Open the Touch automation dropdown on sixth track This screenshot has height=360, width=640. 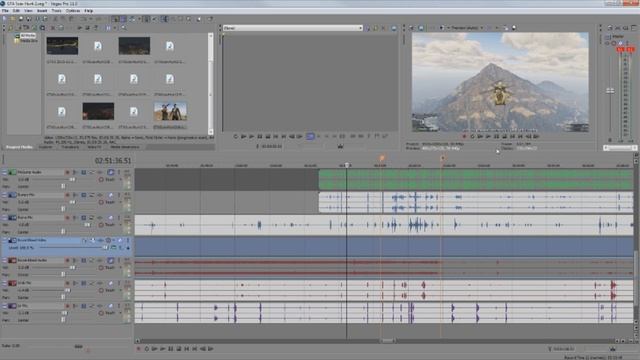(120, 290)
